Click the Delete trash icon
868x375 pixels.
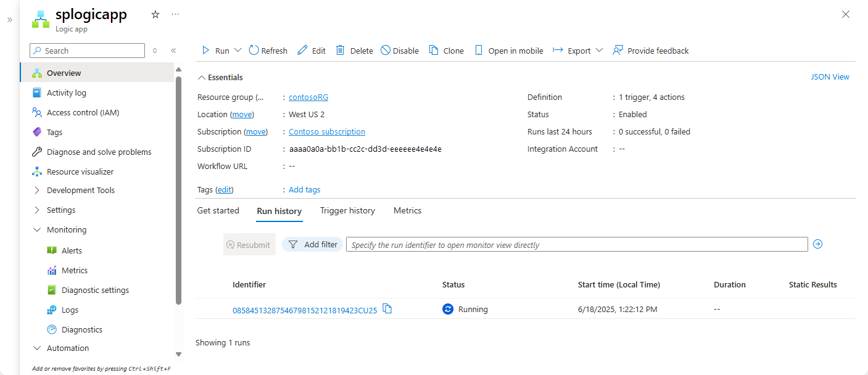click(x=340, y=51)
